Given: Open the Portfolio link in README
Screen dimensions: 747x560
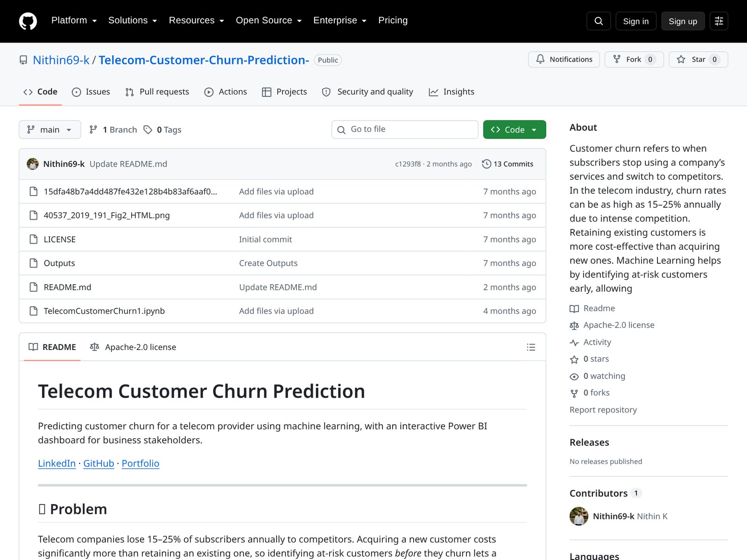Looking at the screenshot, I should 141,463.
